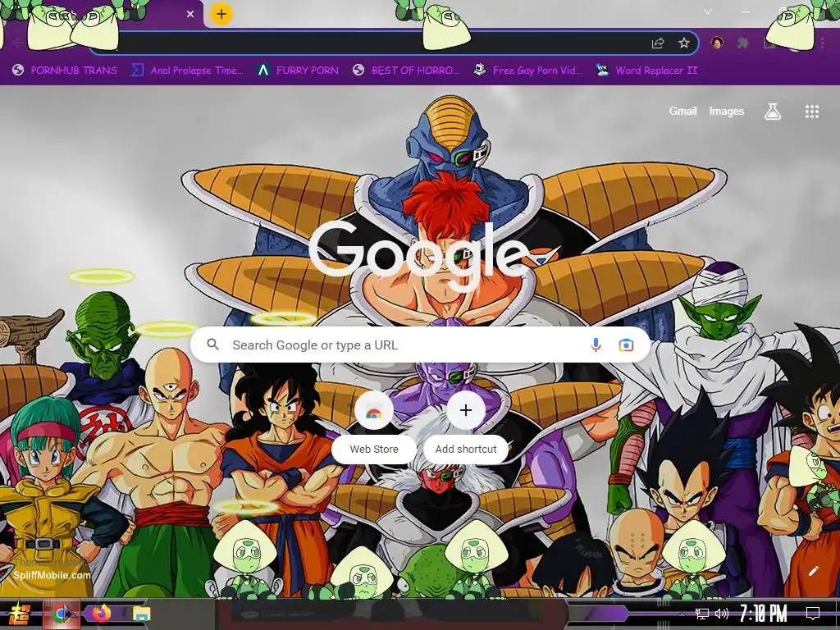Open the volume speaker tray icon
Viewport: 840px width, 630px height.
click(721, 614)
